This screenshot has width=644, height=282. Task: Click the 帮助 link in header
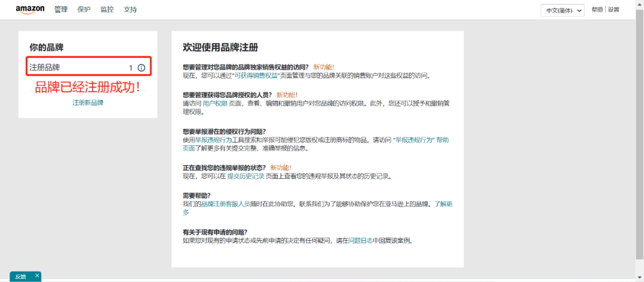[x=597, y=10]
